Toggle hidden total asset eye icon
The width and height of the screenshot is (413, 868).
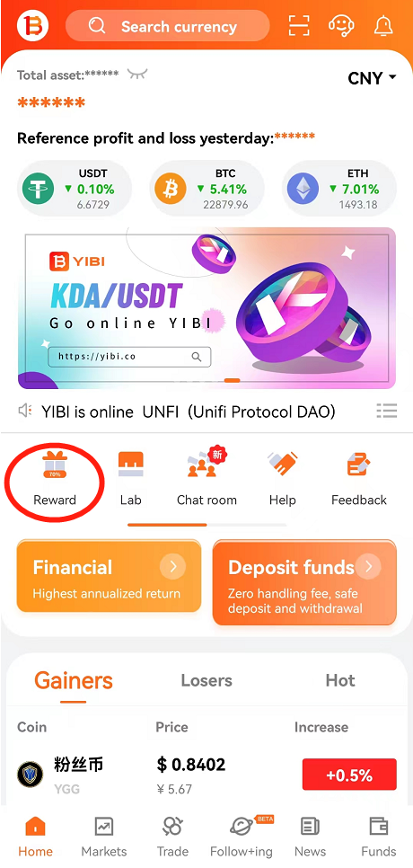coord(137,74)
